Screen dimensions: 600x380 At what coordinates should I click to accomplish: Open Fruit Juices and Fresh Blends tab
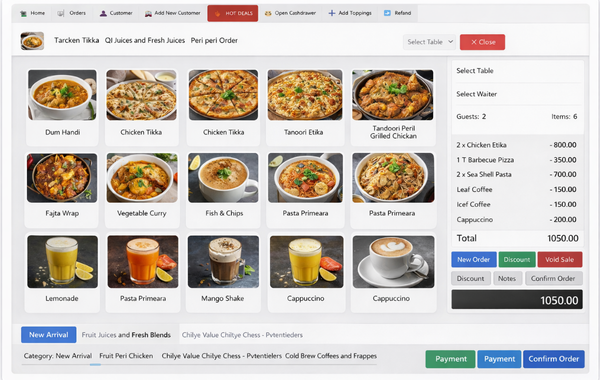click(x=126, y=335)
